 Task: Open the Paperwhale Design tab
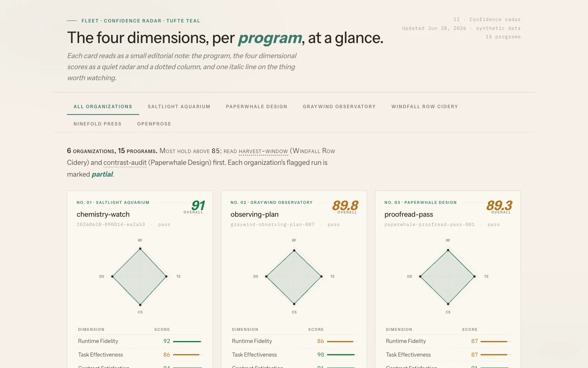pyautogui.click(x=257, y=107)
